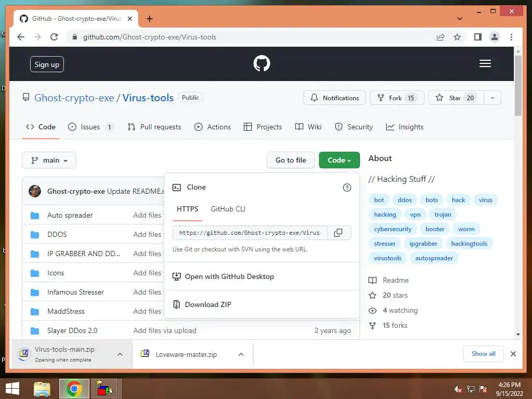Open the Auto spreader folder
Image resolution: width=532 pixels, height=399 pixels.
pos(70,215)
